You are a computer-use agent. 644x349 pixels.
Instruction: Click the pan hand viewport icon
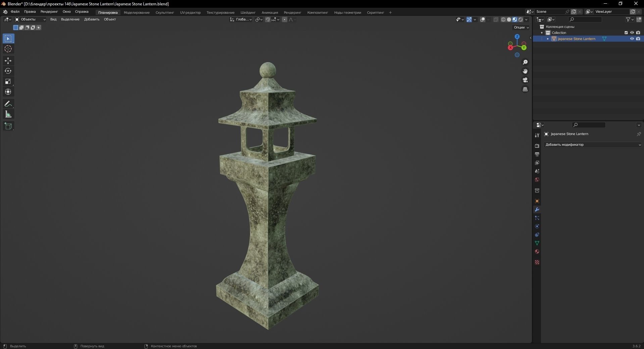click(x=525, y=71)
